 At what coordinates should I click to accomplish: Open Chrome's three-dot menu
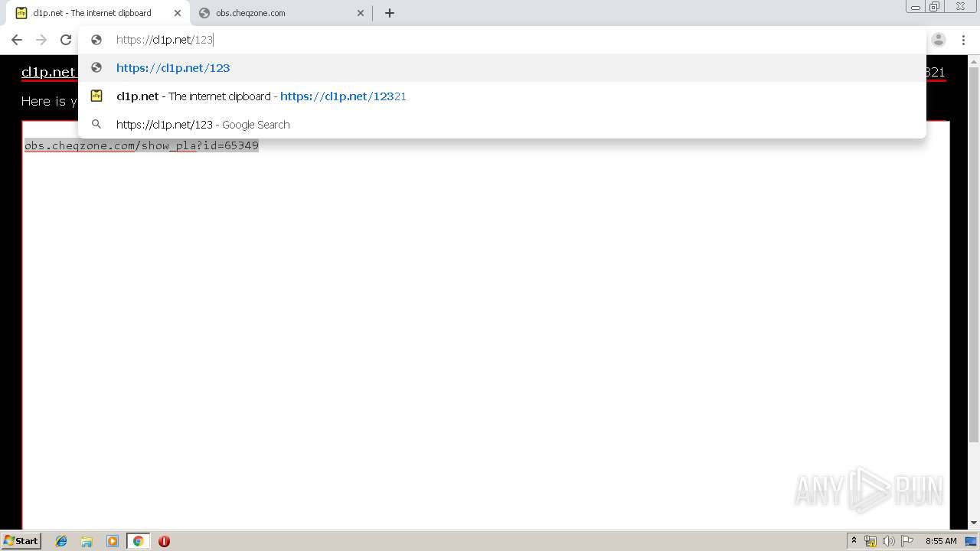tap(963, 40)
